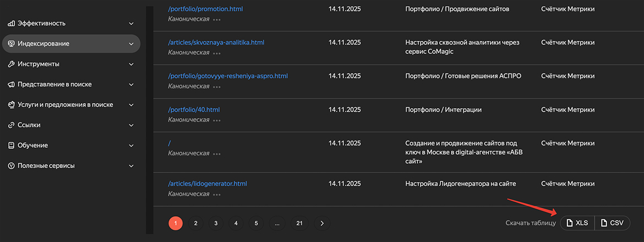The height and width of the screenshot is (242, 644).
Task: Click the Представление в поиске megaphone icon
Action: coord(11,85)
